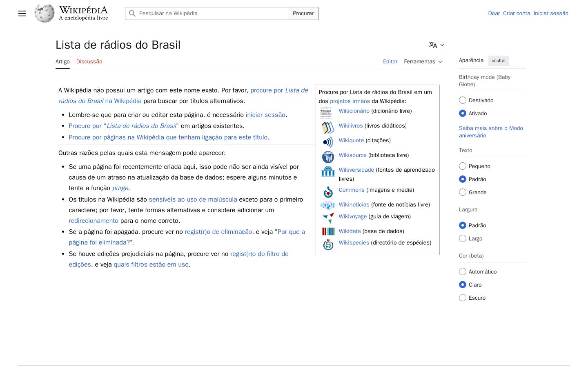This screenshot has width=588, height=368.
Task: Choose the Escuro color option
Action: point(463,298)
